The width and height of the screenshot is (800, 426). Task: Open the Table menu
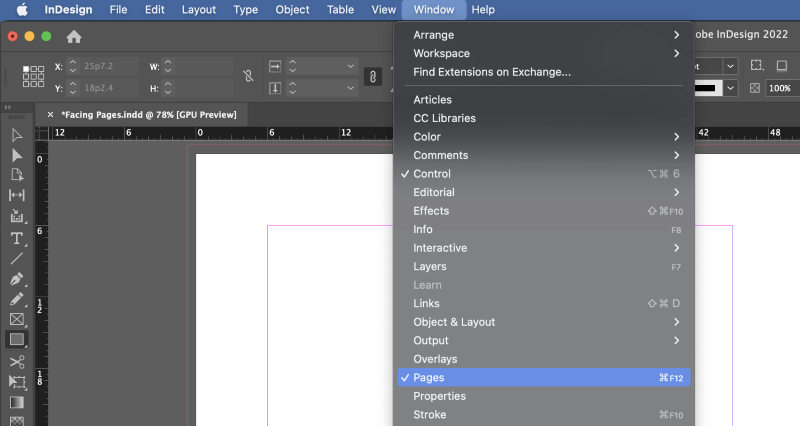point(340,10)
